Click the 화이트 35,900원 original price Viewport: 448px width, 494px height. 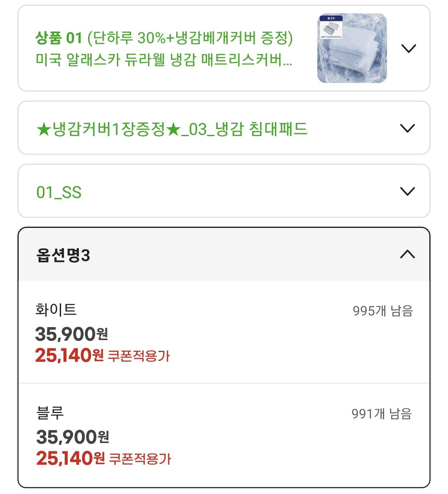pos(71,334)
